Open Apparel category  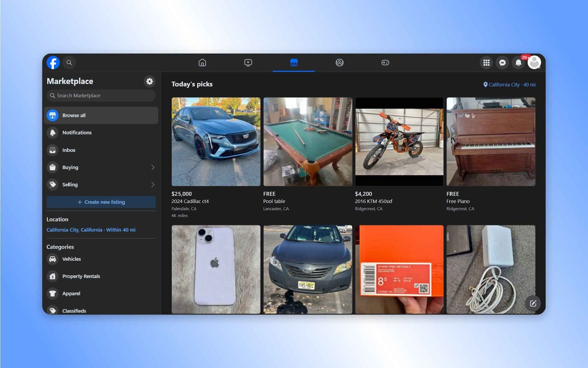tap(101, 294)
